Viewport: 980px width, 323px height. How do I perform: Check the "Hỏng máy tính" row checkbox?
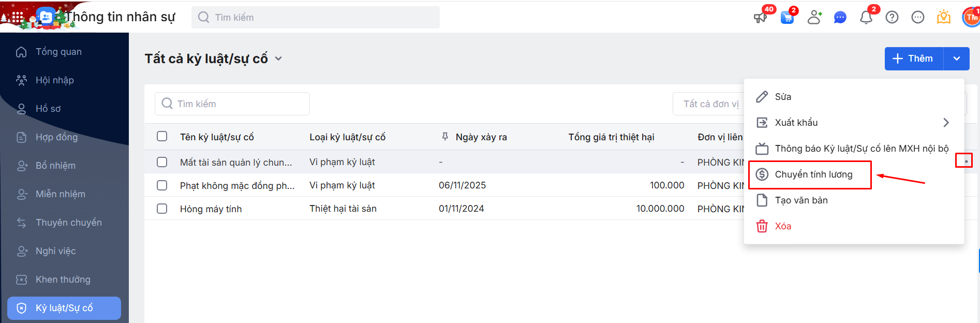click(x=162, y=209)
